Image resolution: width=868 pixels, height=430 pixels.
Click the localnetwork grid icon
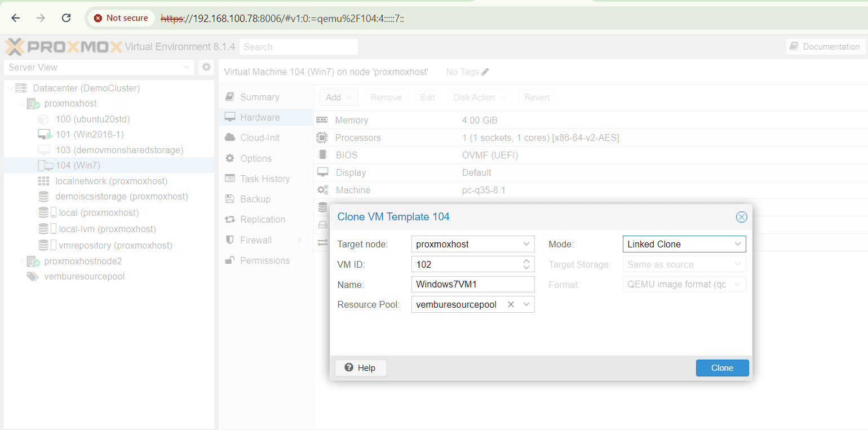tap(43, 181)
